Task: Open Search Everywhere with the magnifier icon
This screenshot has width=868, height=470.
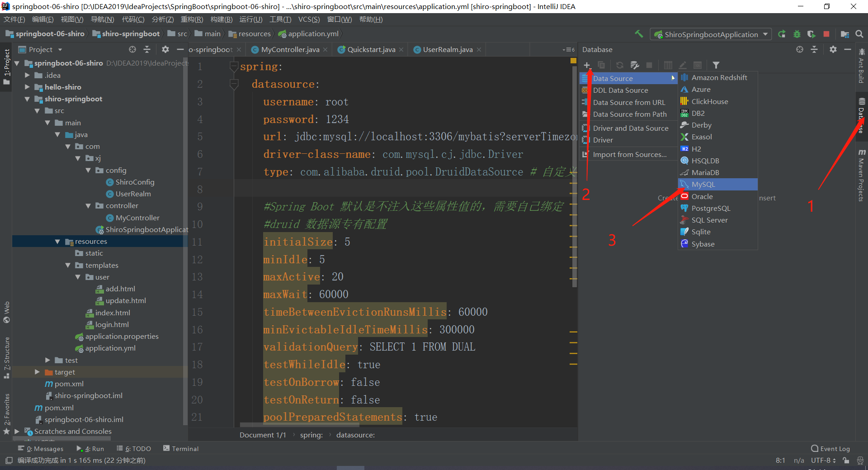Action: coord(859,34)
